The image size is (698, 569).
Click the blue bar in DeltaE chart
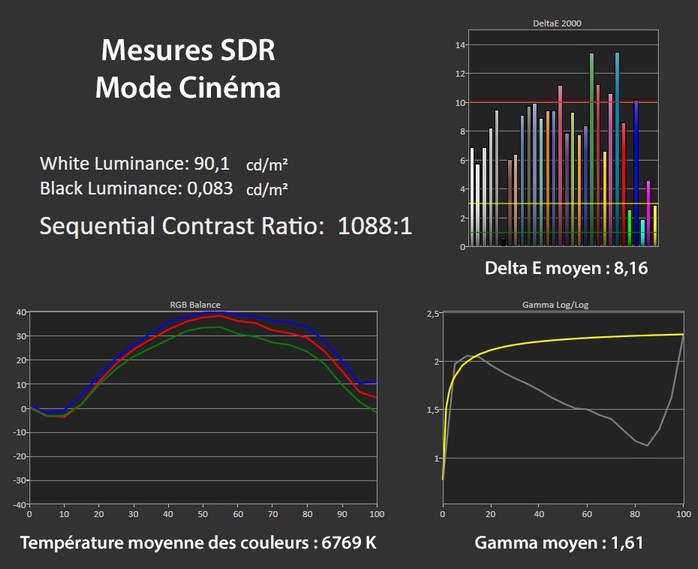636,173
